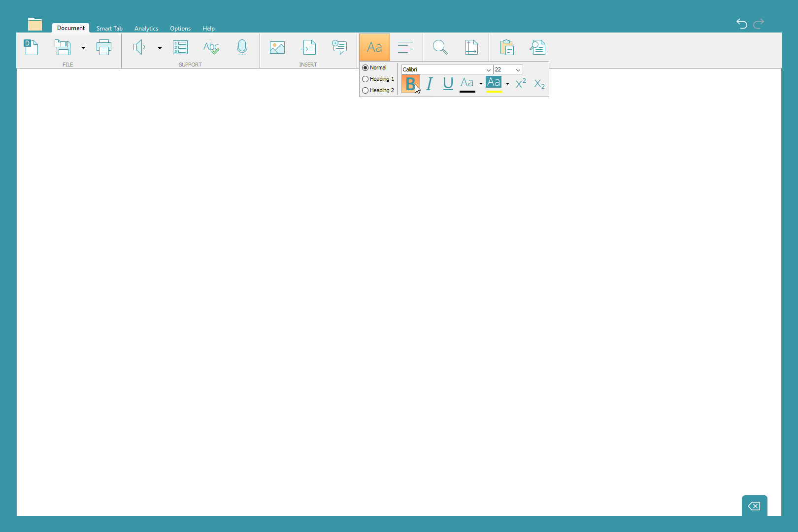Expand the save options arrow

(83, 48)
